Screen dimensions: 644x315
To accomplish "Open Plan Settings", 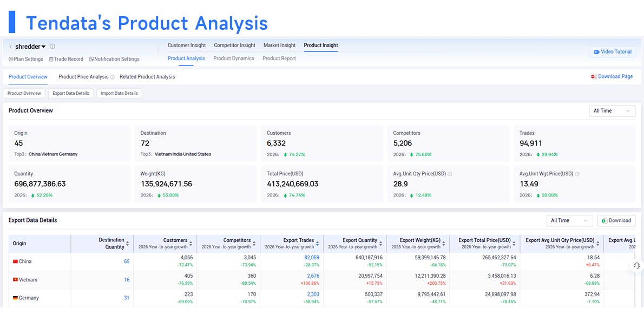I will pyautogui.click(x=26, y=59).
